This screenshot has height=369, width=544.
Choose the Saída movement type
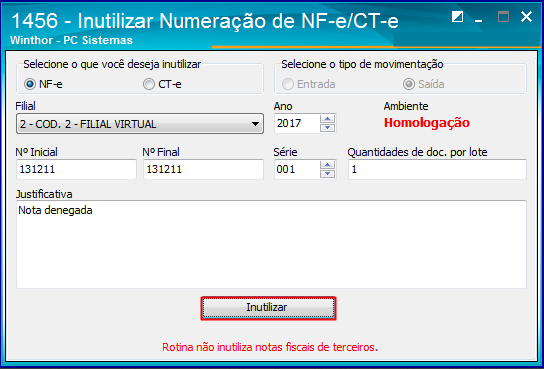tap(409, 84)
